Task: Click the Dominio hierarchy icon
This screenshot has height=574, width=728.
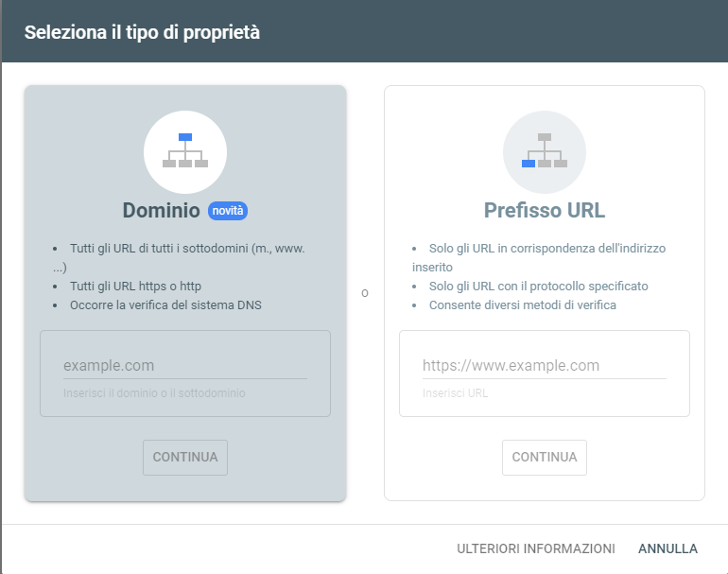Action: [185, 151]
